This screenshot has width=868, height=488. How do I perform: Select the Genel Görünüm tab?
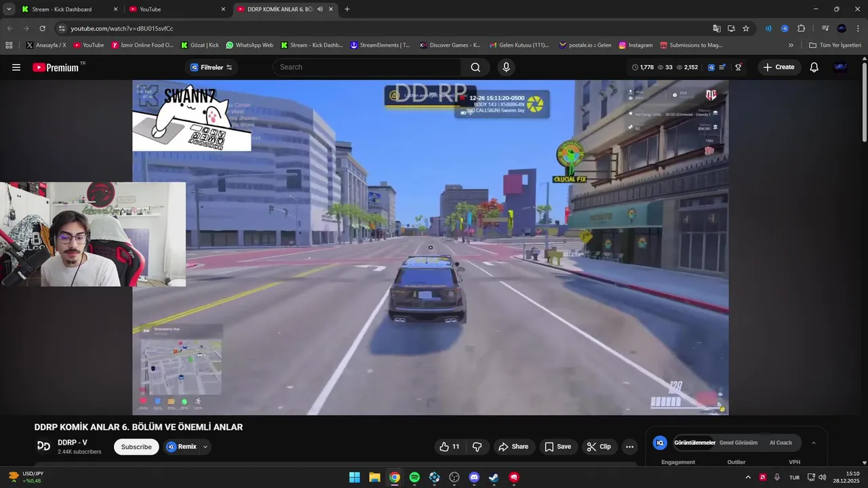pyautogui.click(x=738, y=443)
